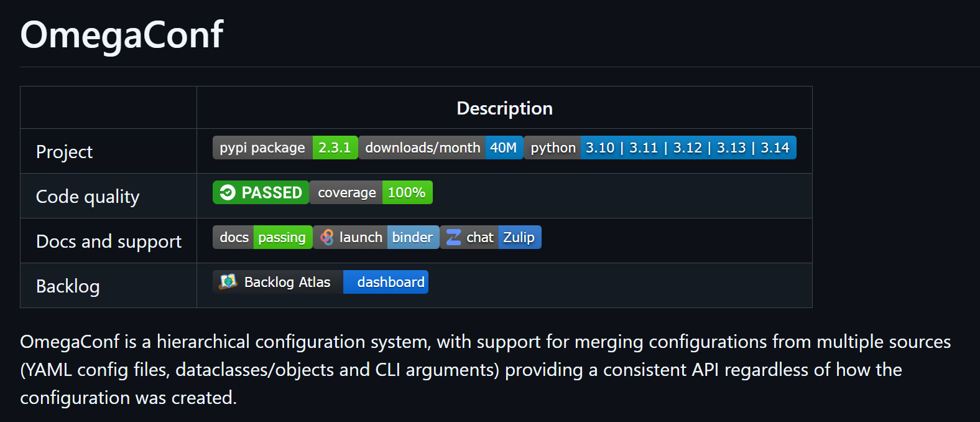Click the Zulip chat logo icon

454,237
